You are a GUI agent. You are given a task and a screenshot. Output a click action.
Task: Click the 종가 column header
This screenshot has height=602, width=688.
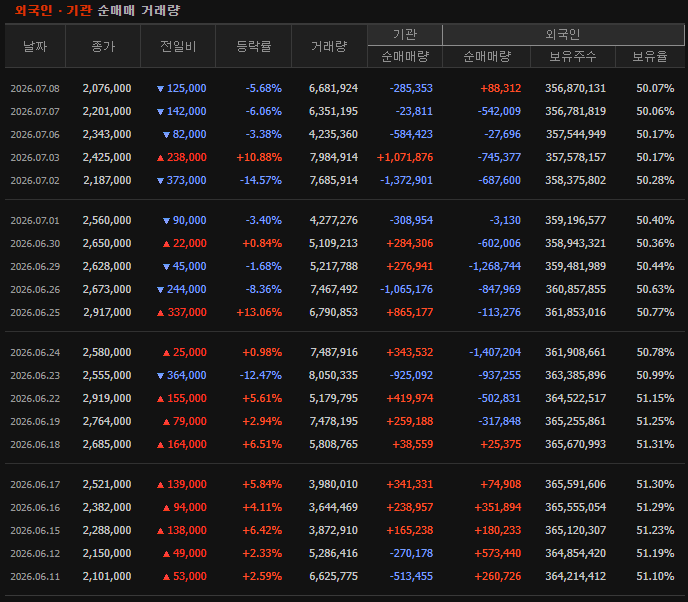[x=103, y=46]
